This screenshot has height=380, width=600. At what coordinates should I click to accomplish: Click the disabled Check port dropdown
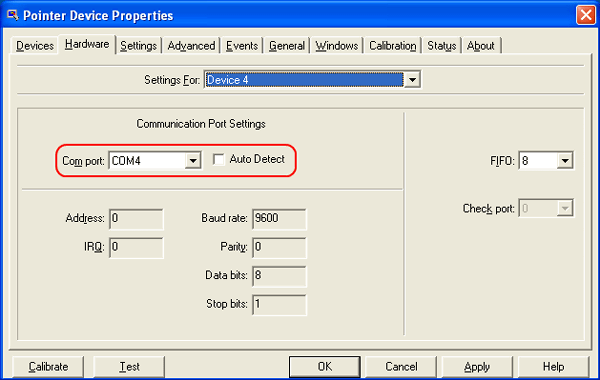pos(546,208)
